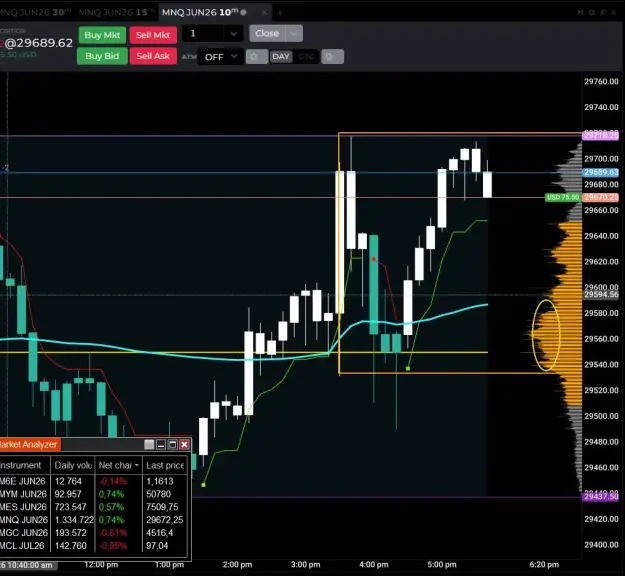The image size is (625, 576).
Task: Click the Market Analyzer title tab
Action: pos(29,444)
